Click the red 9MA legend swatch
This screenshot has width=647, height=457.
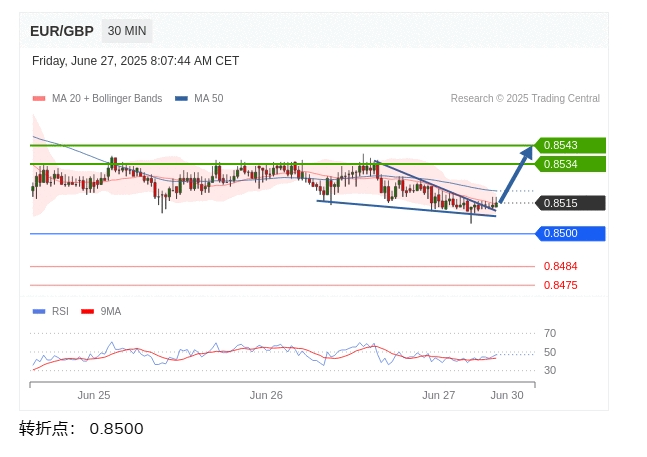87,311
